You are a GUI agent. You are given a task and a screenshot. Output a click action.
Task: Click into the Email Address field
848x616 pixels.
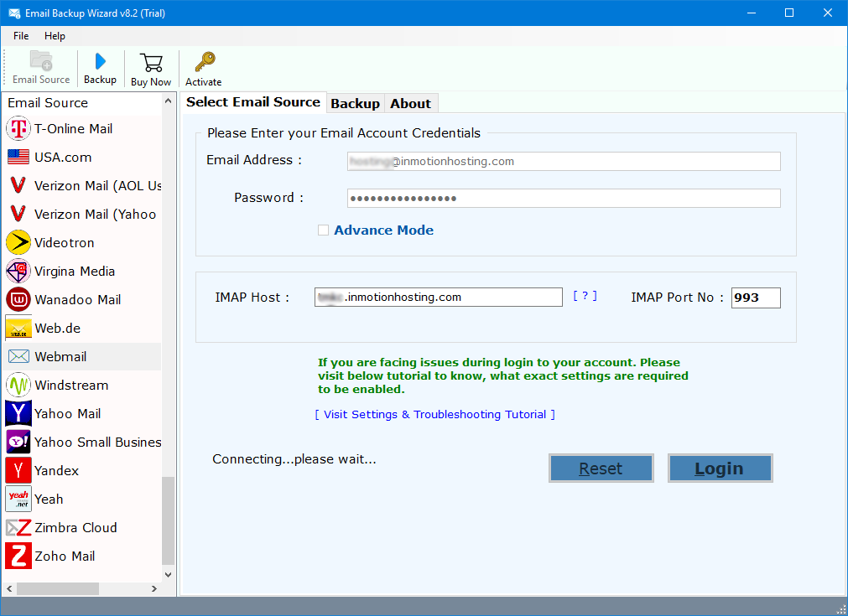(564, 161)
